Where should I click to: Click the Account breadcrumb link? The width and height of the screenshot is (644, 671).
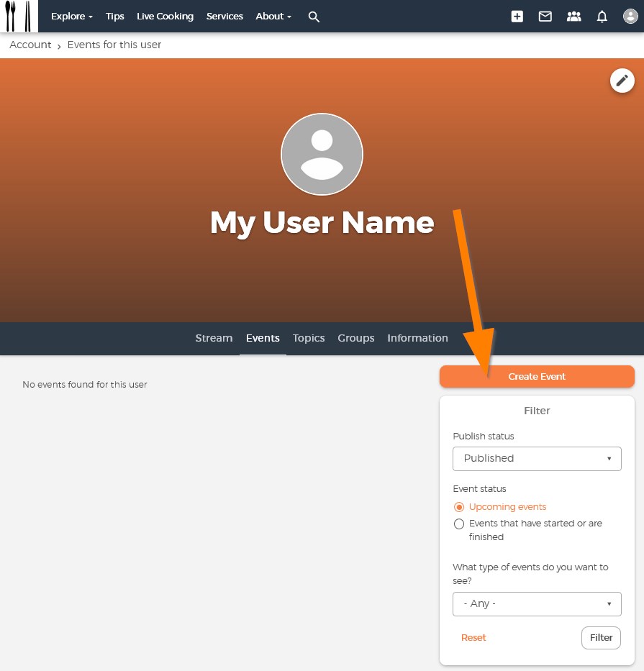(30, 45)
